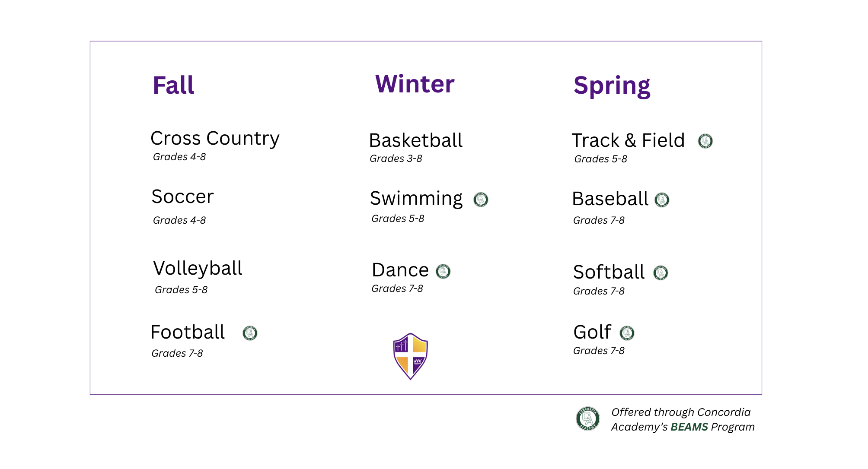Click the Concordia badge beside Baseball
Screen dimensions: 868x469
tap(662, 200)
